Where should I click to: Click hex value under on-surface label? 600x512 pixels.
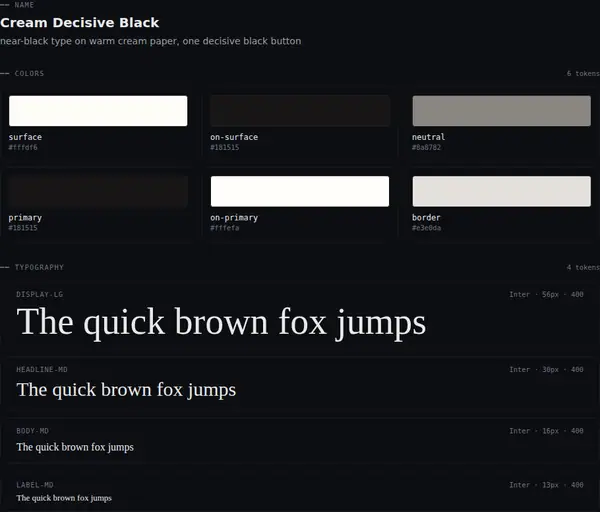point(225,147)
